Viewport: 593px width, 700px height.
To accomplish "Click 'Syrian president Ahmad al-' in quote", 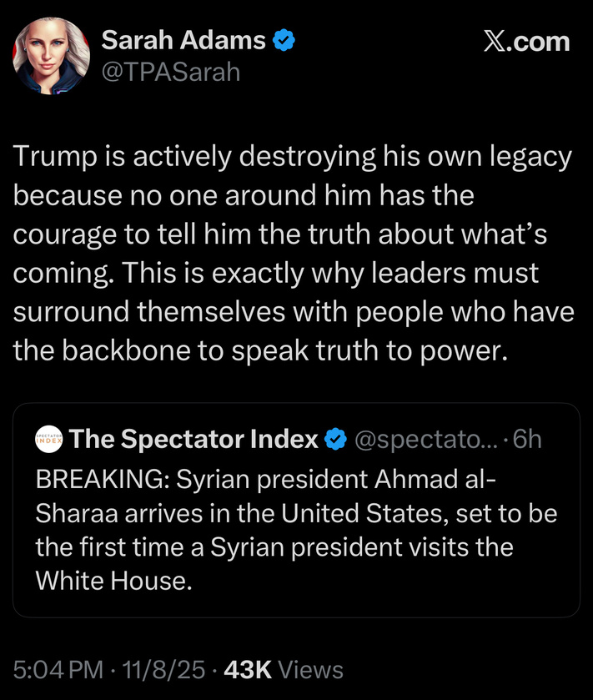I will coord(338,481).
